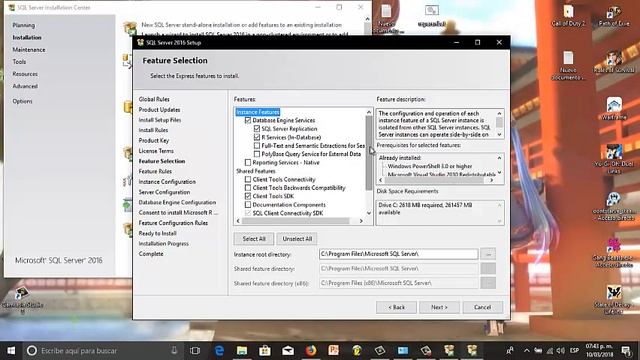Image resolution: width=640 pixels, height=360 pixels.
Task: Uncheck R Services (In-Database)
Action: tap(257, 137)
